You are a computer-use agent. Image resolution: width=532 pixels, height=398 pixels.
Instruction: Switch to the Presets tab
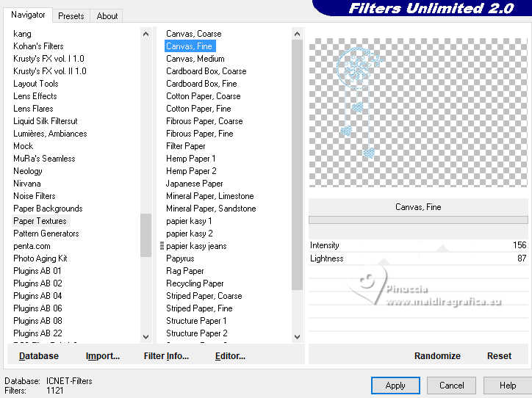[71, 16]
